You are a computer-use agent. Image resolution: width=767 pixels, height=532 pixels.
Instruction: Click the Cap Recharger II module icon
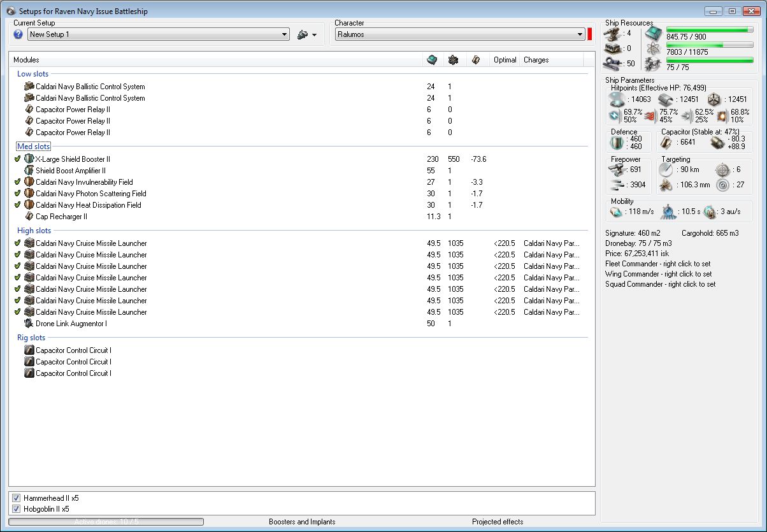(x=29, y=217)
